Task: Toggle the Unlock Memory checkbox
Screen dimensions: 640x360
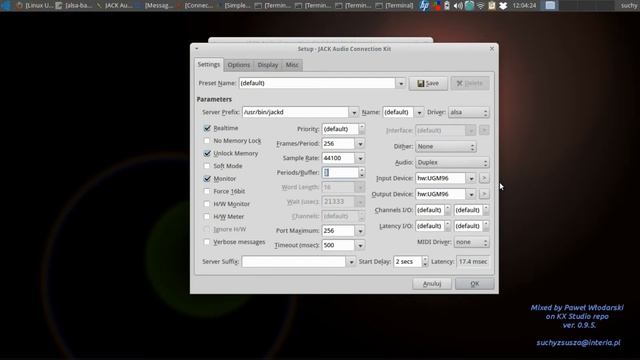Action: [x=207, y=153]
